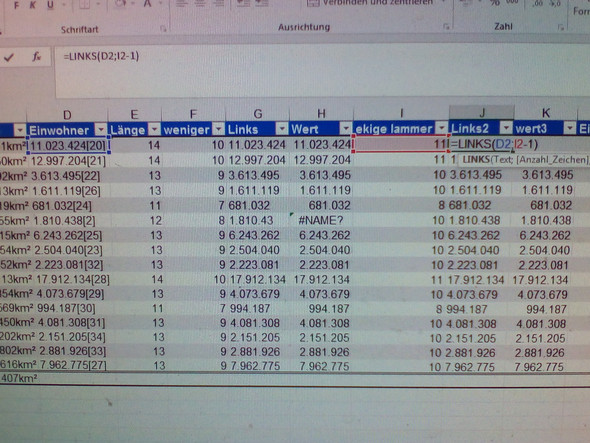
Task: Select column header H
Action: click(x=321, y=113)
